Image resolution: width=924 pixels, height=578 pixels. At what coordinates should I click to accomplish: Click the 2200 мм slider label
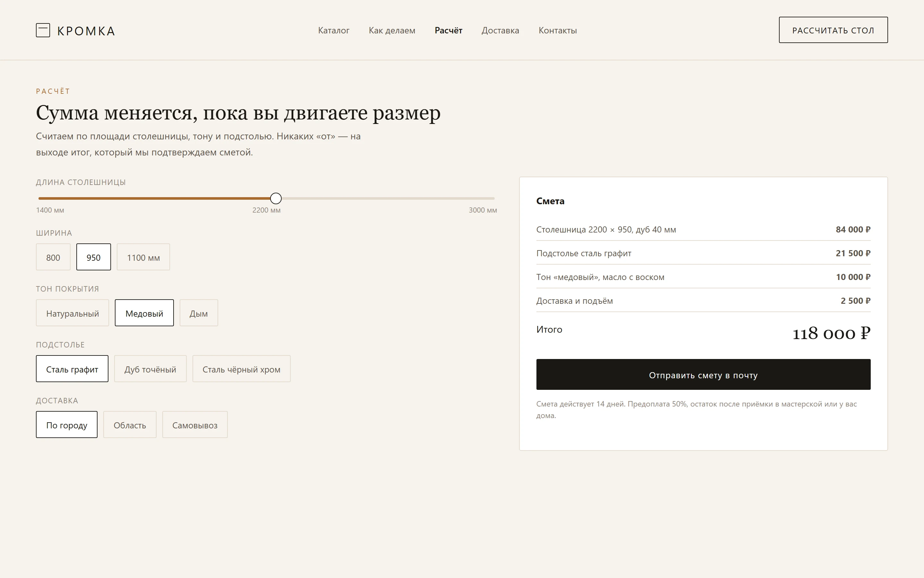[x=267, y=210]
